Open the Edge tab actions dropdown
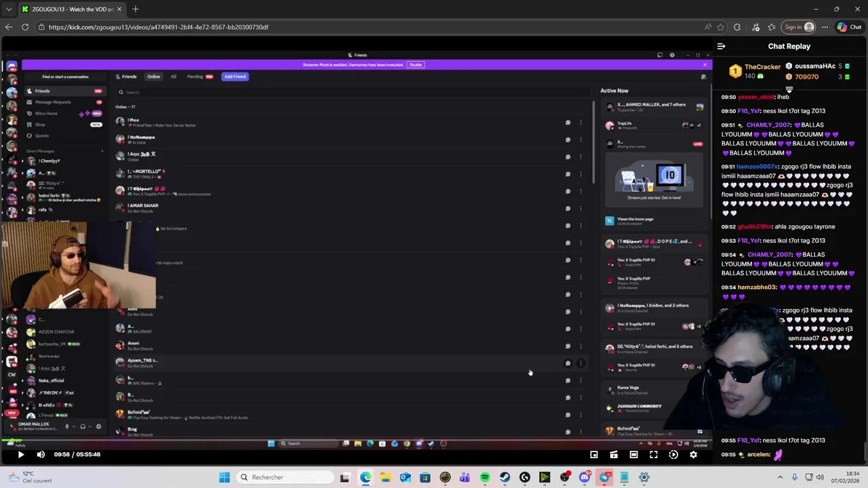The height and width of the screenshot is (488, 868). tap(8, 9)
